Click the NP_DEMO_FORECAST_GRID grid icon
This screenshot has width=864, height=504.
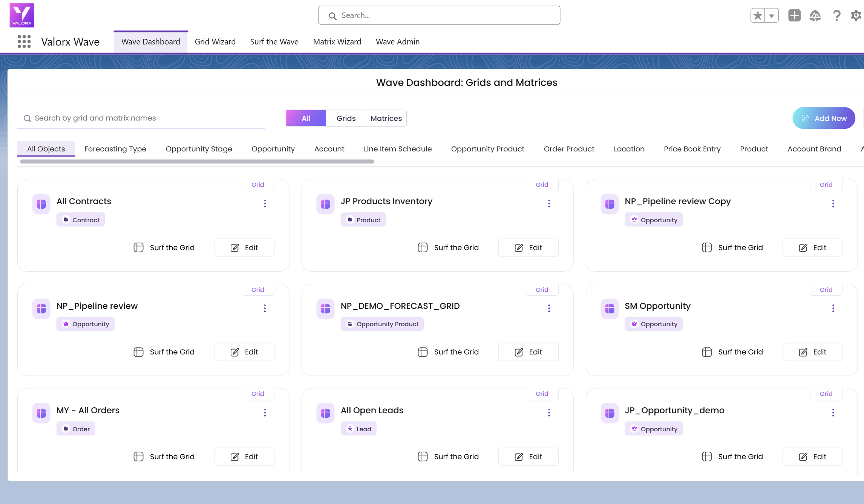pos(326,309)
